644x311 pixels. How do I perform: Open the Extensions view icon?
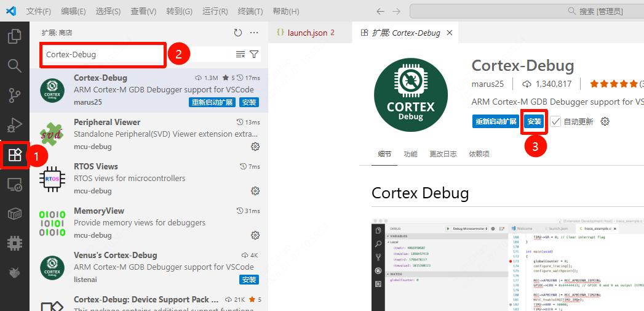click(15, 155)
